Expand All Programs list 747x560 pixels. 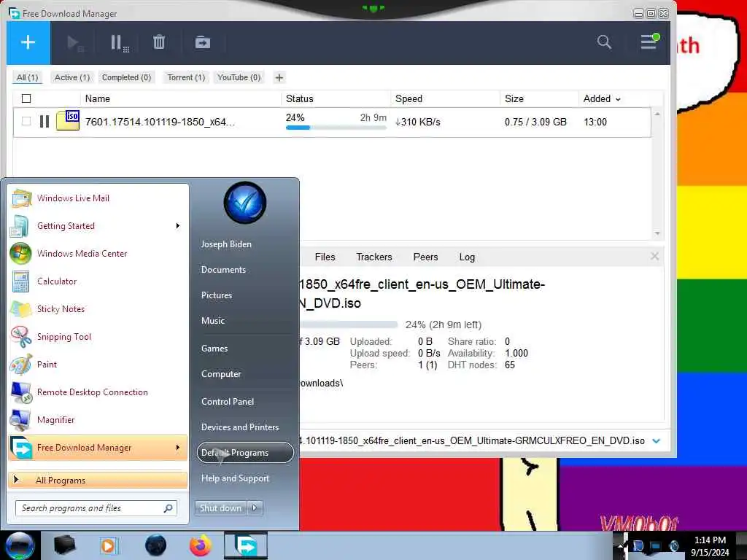98,480
